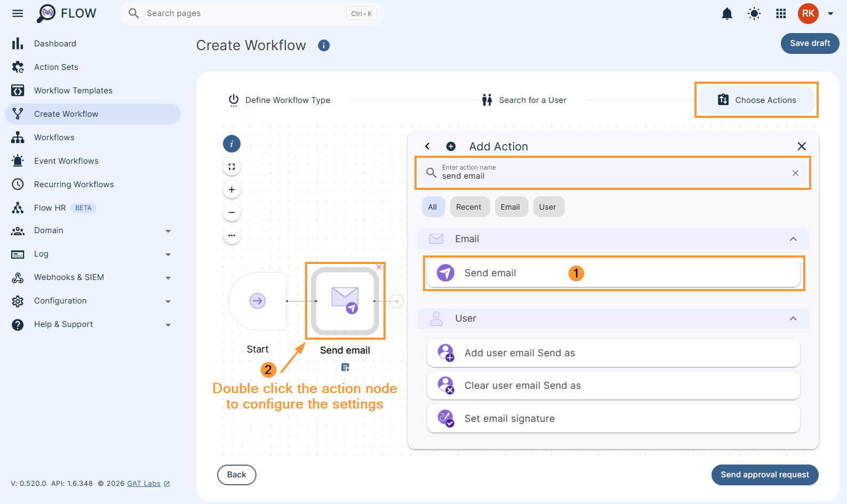Open Action Sets in the sidebar
The image size is (847, 504).
pos(93,67)
